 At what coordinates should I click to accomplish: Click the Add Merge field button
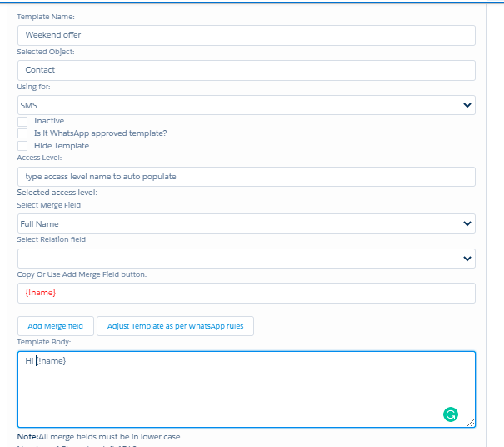tap(56, 326)
